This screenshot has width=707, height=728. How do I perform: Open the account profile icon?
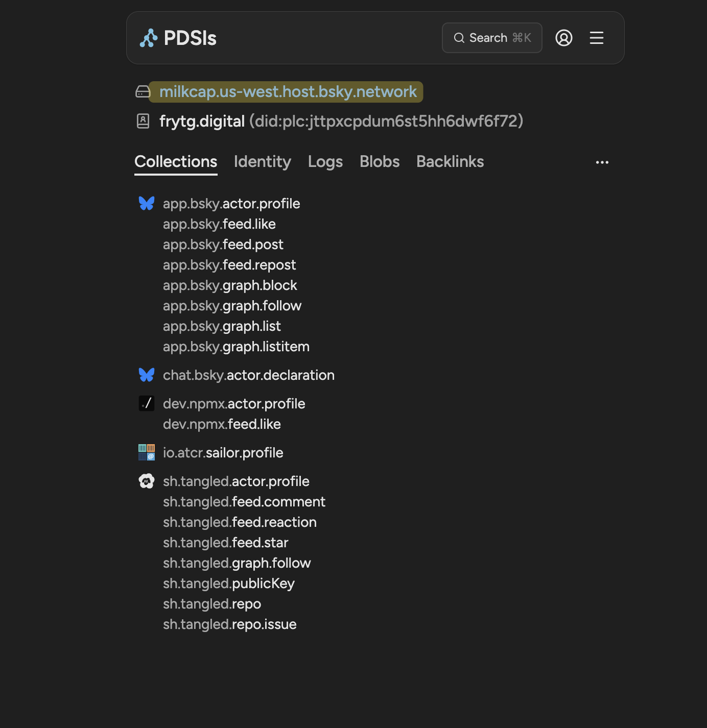pos(564,38)
